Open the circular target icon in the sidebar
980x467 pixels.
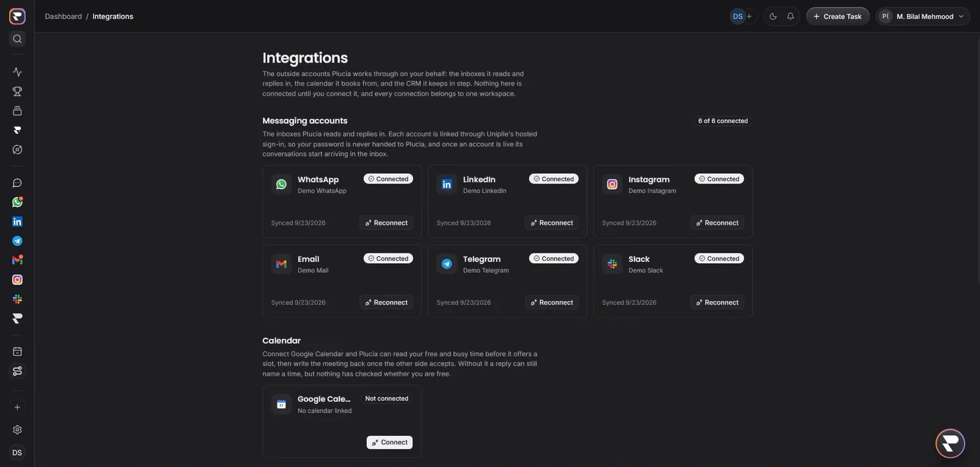17,149
